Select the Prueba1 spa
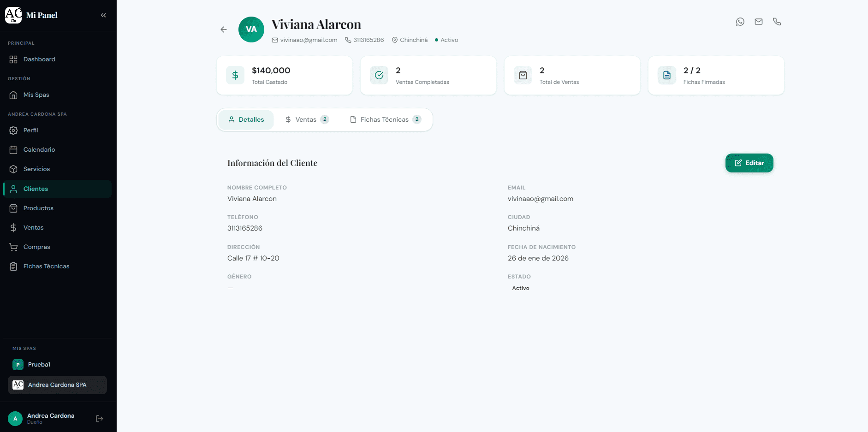The image size is (868, 432). tap(39, 364)
